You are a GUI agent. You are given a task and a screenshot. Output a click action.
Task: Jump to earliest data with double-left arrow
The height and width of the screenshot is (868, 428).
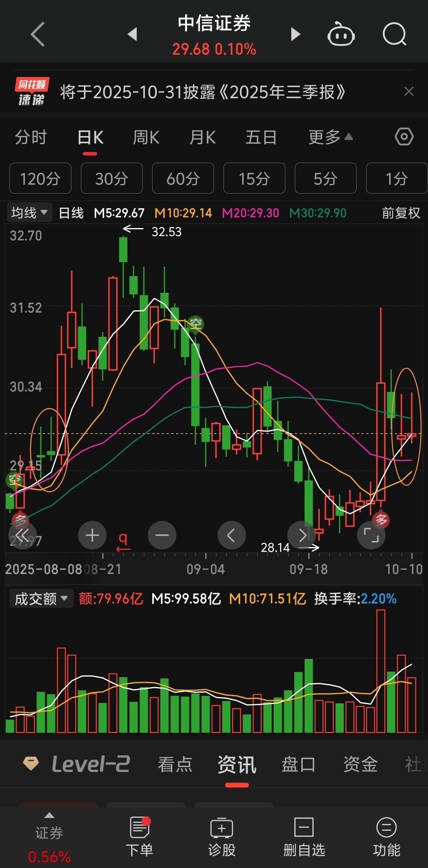[x=23, y=536]
